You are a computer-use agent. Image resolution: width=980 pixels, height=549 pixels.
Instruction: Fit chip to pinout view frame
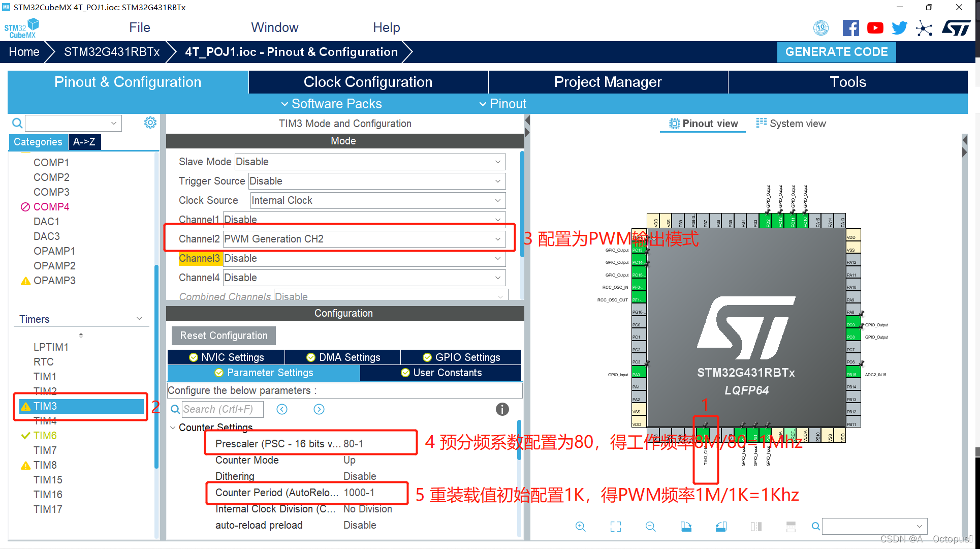coord(615,527)
